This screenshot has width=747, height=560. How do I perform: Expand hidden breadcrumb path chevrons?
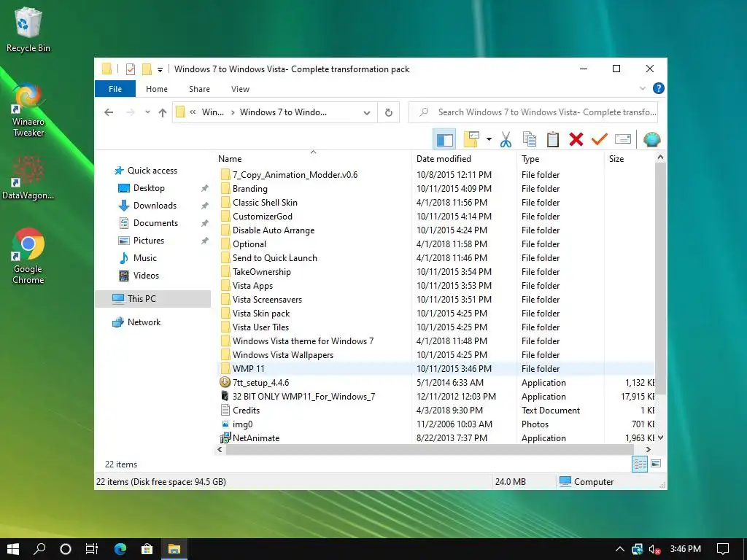click(x=193, y=112)
